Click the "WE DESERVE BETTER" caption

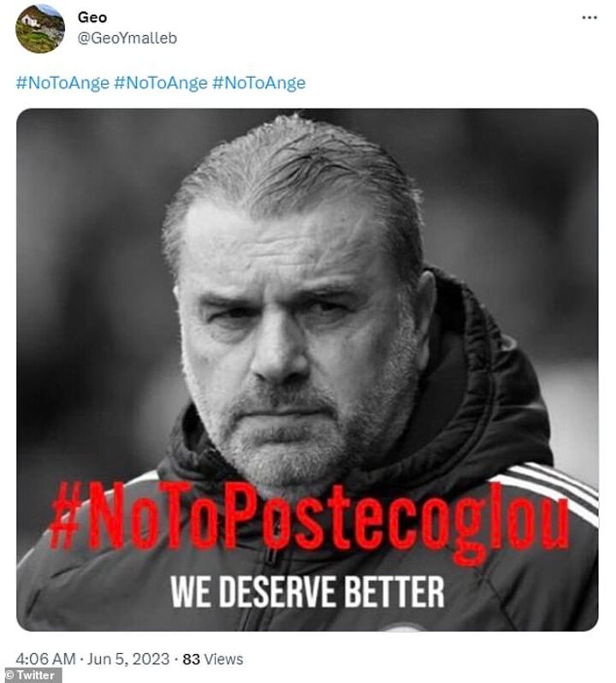[307, 591]
